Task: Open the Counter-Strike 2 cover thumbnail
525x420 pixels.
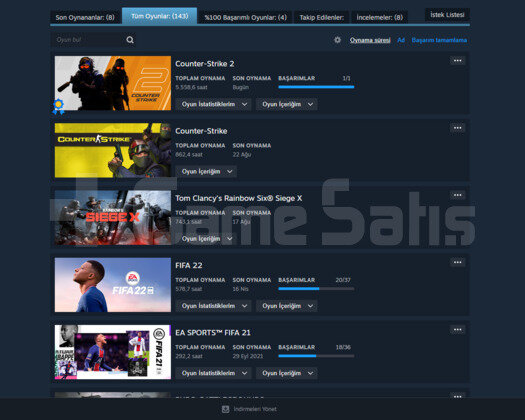Action: click(x=113, y=83)
